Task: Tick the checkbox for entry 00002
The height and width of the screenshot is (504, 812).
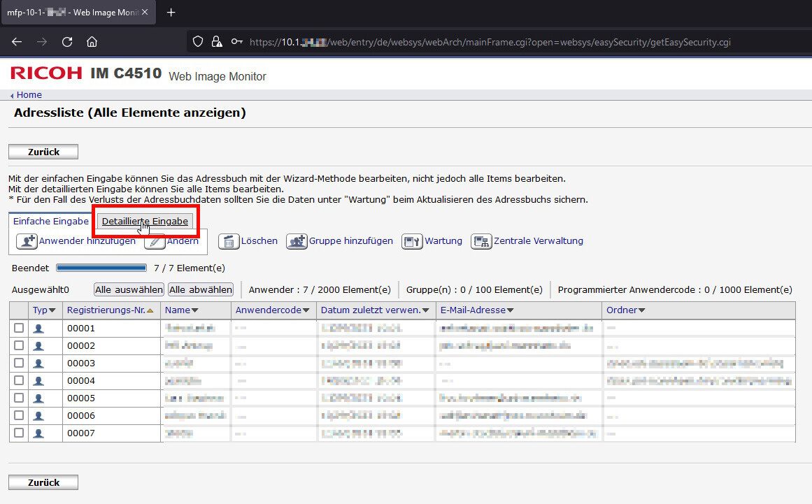Action: click(19, 345)
